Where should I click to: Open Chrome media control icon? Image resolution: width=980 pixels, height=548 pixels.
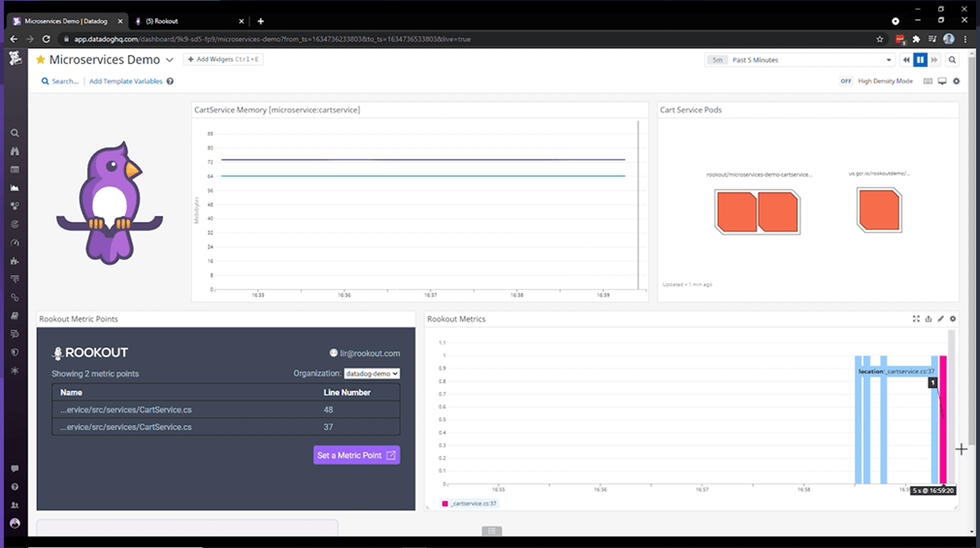coord(932,39)
